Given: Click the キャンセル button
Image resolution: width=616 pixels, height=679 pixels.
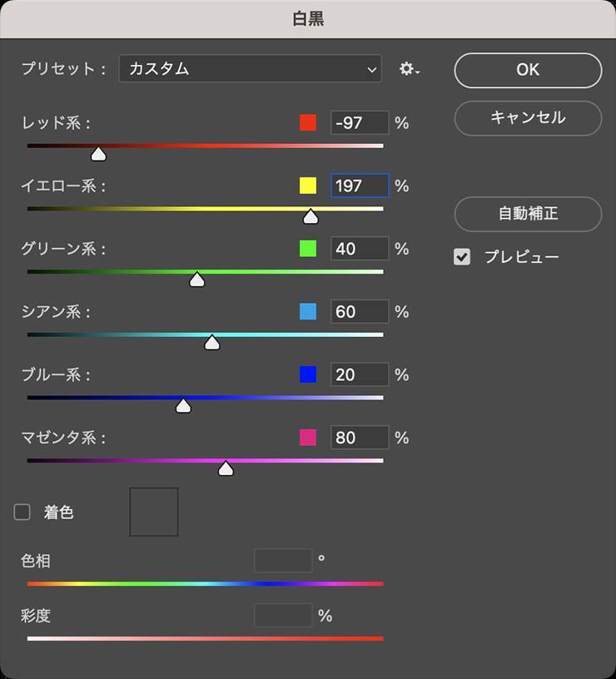Looking at the screenshot, I should click(528, 118).
